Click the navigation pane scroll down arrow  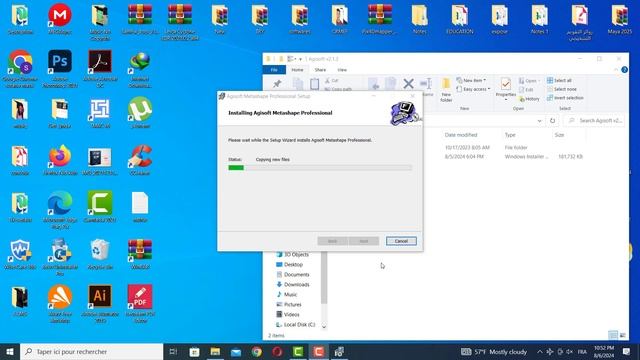(324, 327)
